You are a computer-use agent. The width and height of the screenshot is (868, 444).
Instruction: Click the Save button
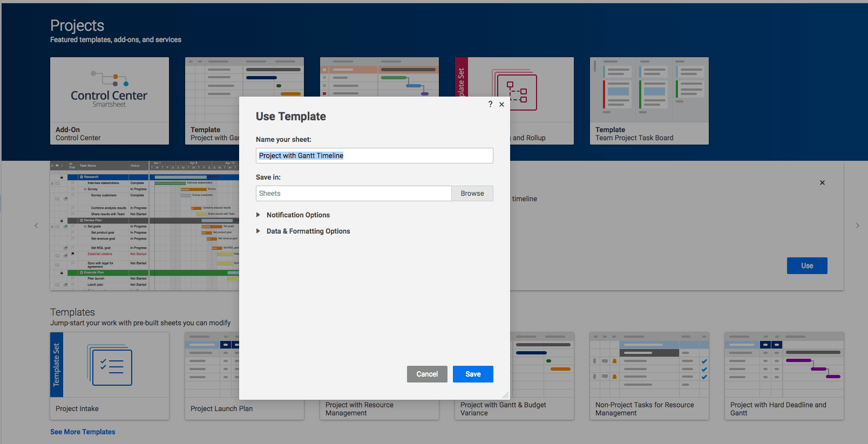pos(472,374)
